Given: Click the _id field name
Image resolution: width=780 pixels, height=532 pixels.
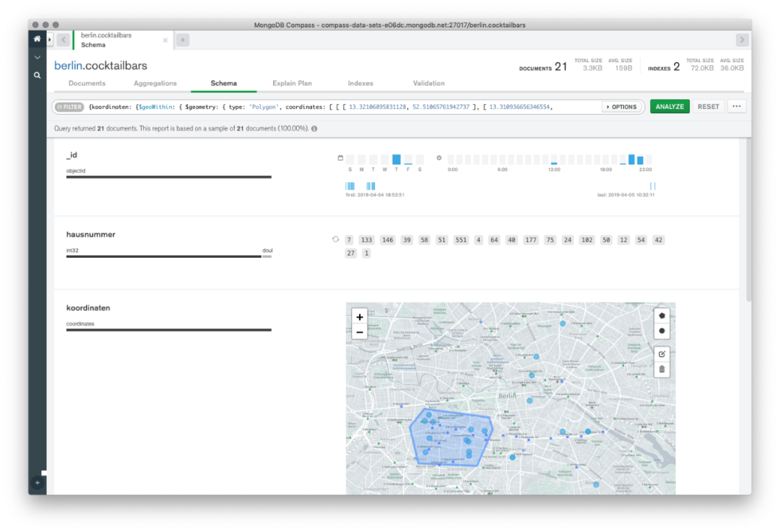Looking at the screenshot, I should (71, 155).
